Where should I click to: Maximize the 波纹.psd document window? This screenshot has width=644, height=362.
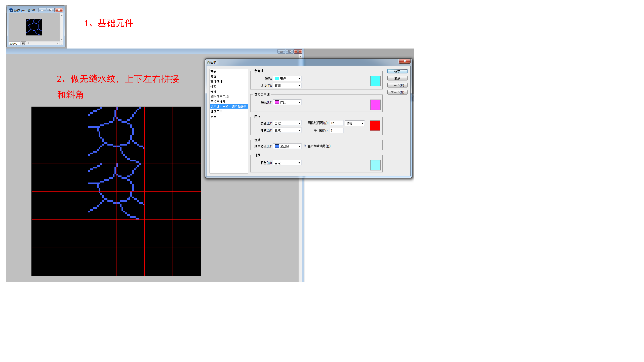[x=51, y=10]
